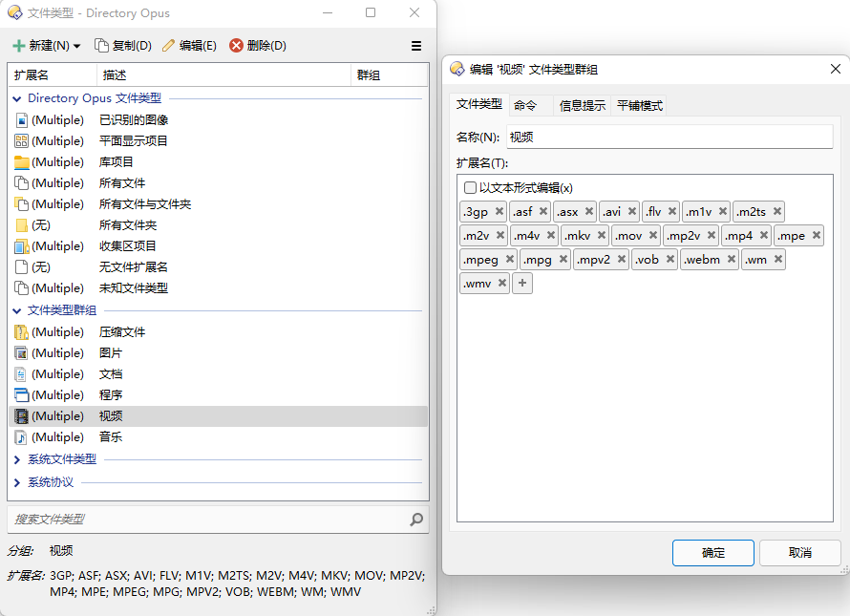Select the 平面显示项目 row icon

click(x=21, y=141)
